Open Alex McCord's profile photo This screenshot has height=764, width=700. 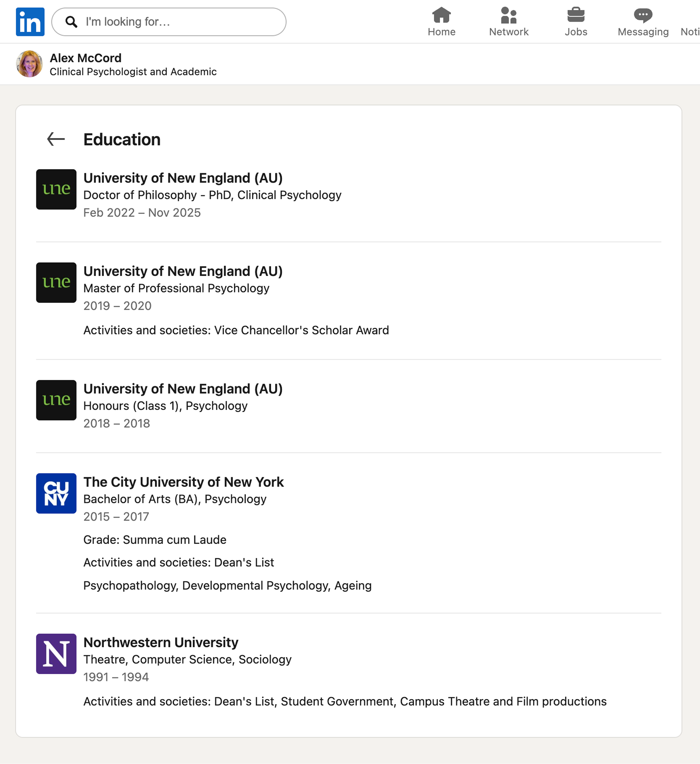[x=29, y=64]
